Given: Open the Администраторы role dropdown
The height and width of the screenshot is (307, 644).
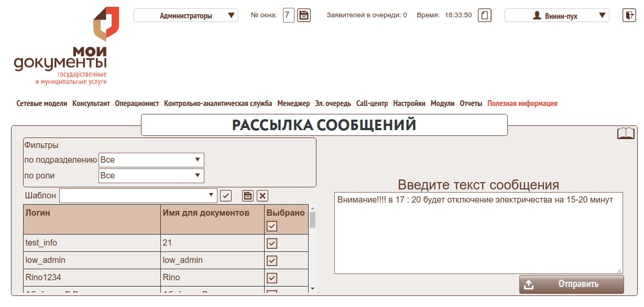Looking at the screenshot, I should click(186, 16).
